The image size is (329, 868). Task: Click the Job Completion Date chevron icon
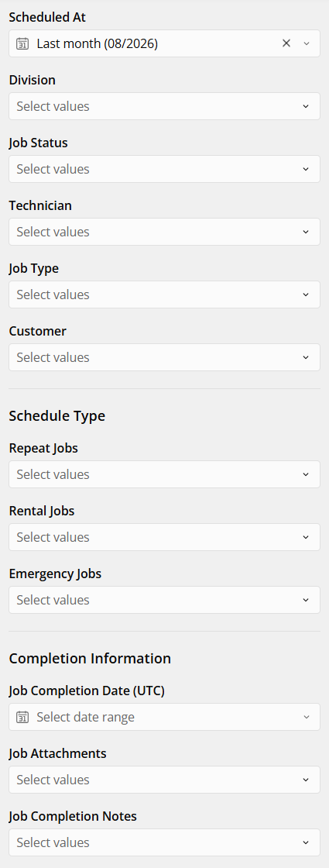coord(307,717)
